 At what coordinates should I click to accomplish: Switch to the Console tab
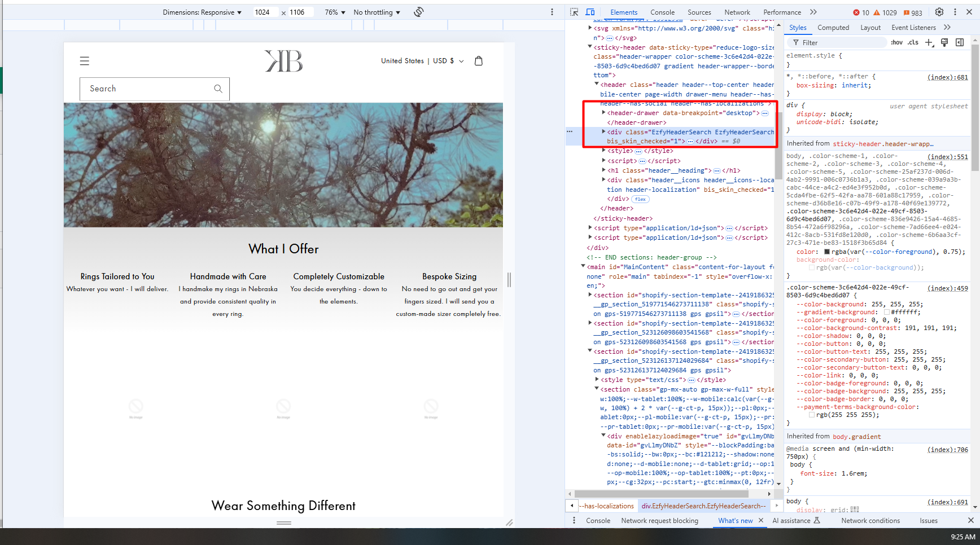(x=662, y=12)
